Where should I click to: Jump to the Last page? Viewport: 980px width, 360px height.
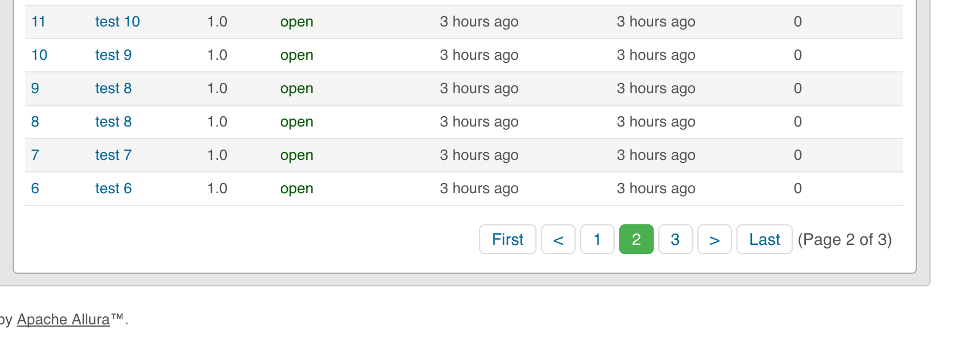click(x=764, y=239)
